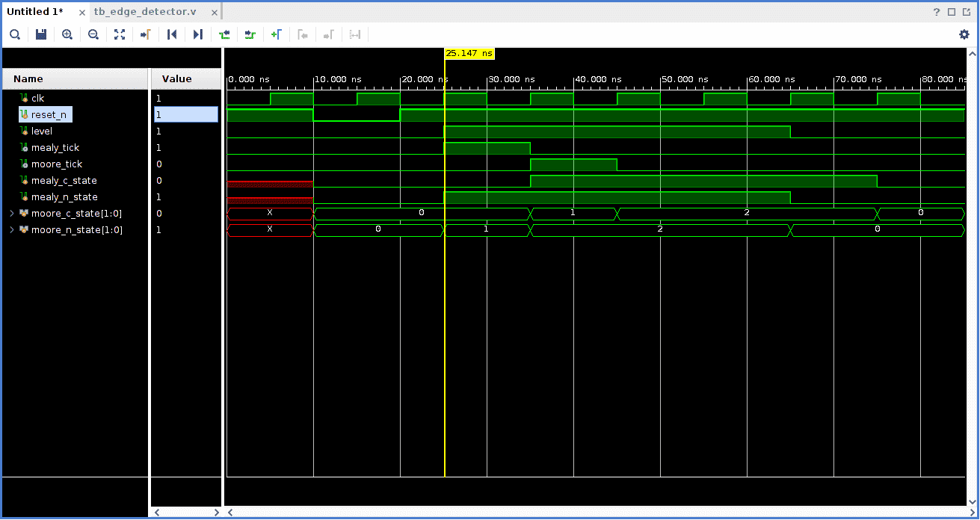Viewport: 980px width, 520px height.
Task: Click the Name column header
Action: 75,79
